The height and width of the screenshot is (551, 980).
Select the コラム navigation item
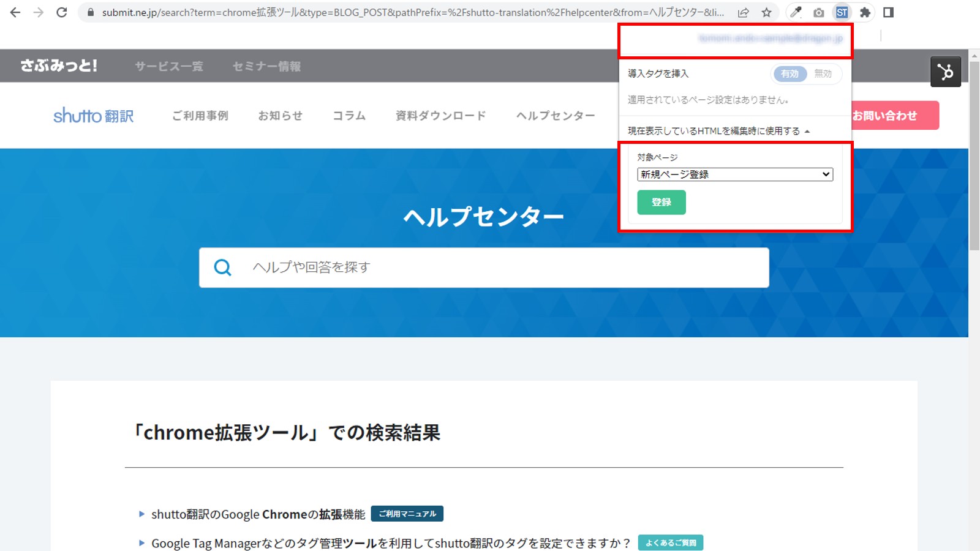point(349,115)
